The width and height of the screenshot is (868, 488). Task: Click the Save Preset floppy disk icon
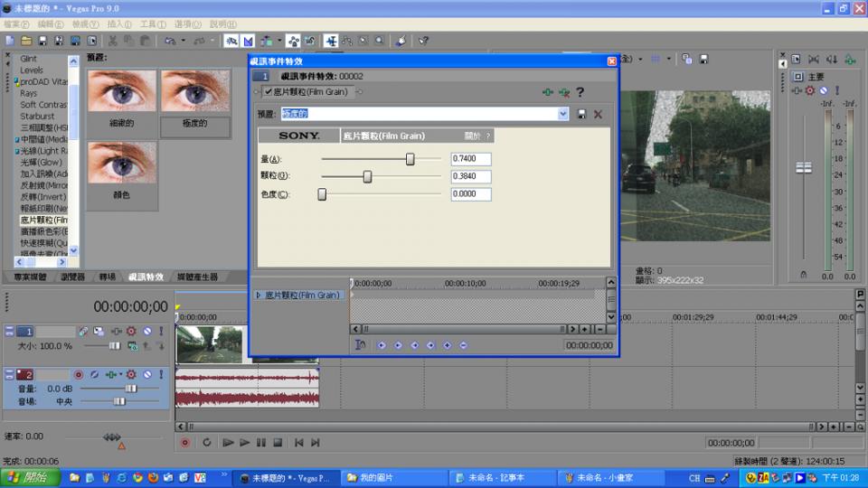(x=581, y=114)
